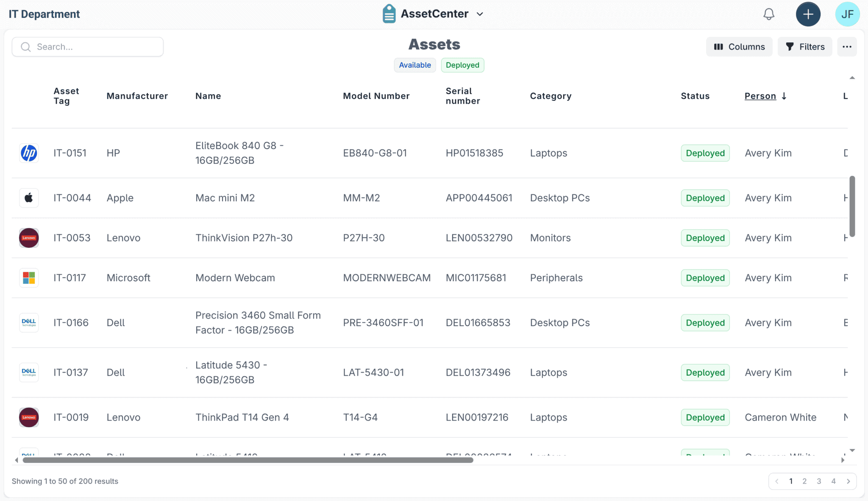Toggle the Deployed status filter chip
Screen dimensions: 868x501
pos(462,65)
